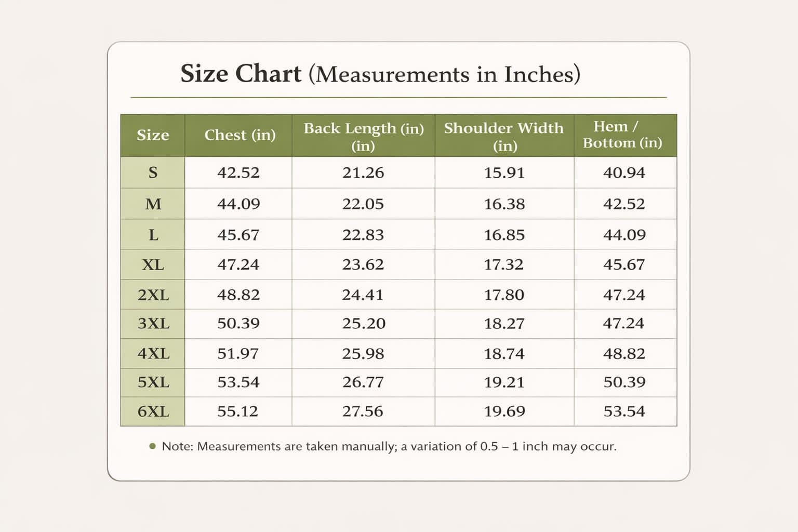Select shoulder width value 17.80
Image resolution: width=798 pixels, height=532 pixels.
click(504, 295)
